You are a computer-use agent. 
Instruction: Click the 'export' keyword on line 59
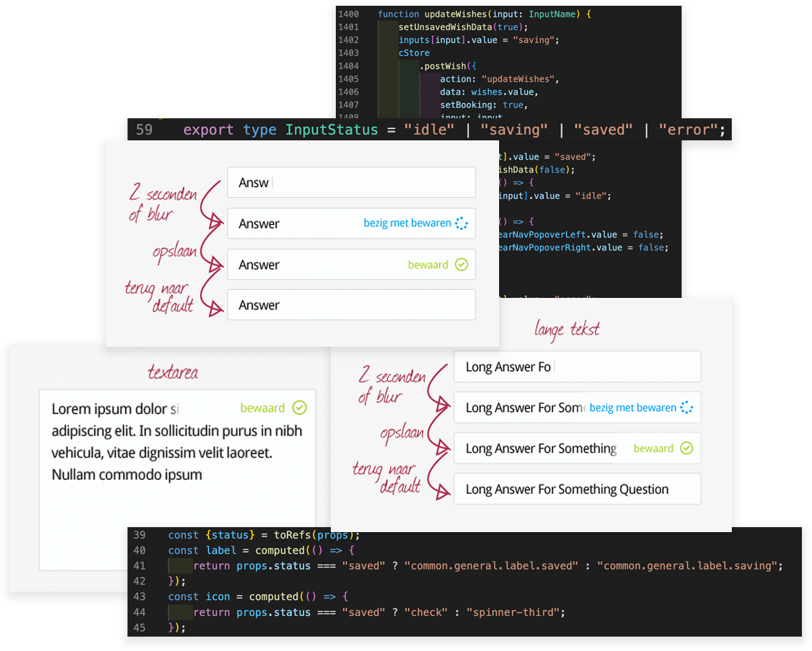(208, 130)
